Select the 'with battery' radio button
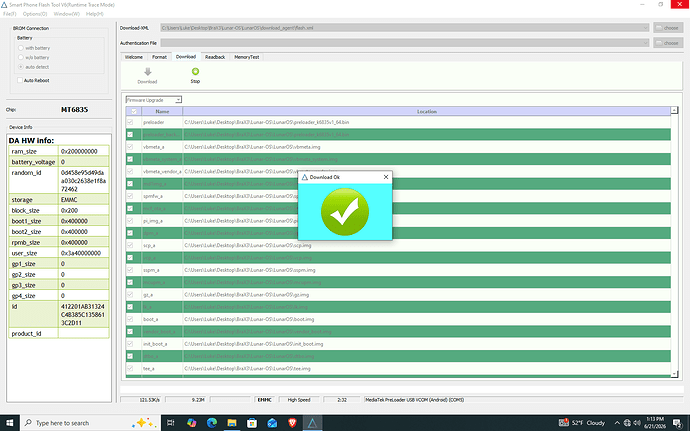Image resolution: width=690 pixels, height=431 pixels. pyautogui.click(x=21, y=48)
